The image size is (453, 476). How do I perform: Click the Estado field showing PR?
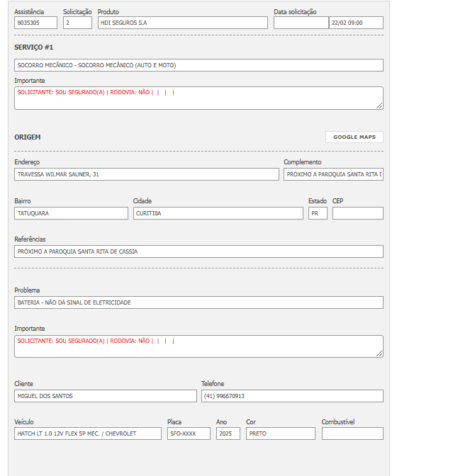(x=318, y=213)
